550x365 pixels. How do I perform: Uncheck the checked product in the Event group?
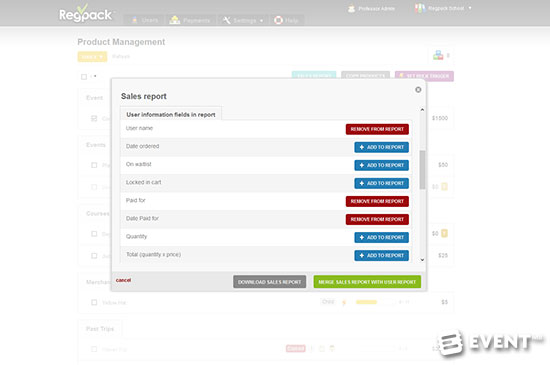click(x=94, y=118)
